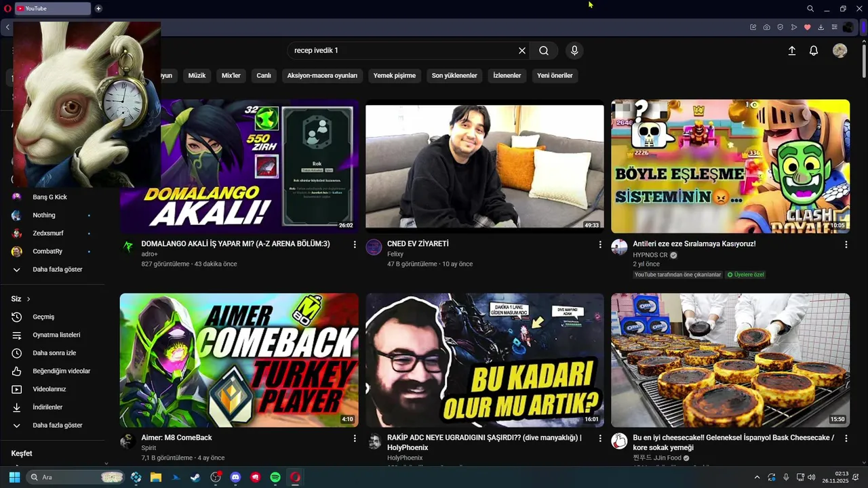Open Opera Flow send arrow icon
The image size is (868, 488).
pyautogui.click(x=793, y=27)
